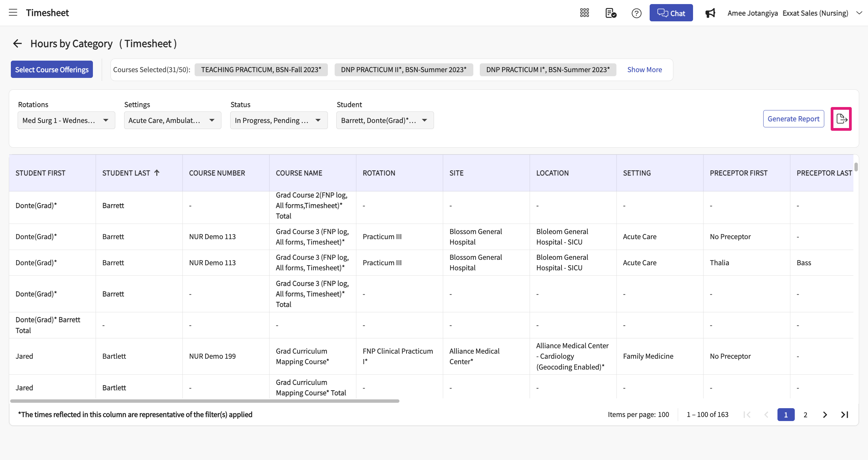Sort by Student Last column arrow

(x=157, y=173)
